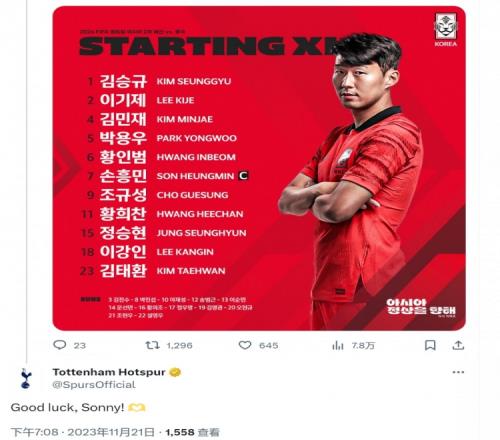This screenshot has height=440, width=500.
Task: Open the three-dot more options menu
Action: tap(458, 372)
